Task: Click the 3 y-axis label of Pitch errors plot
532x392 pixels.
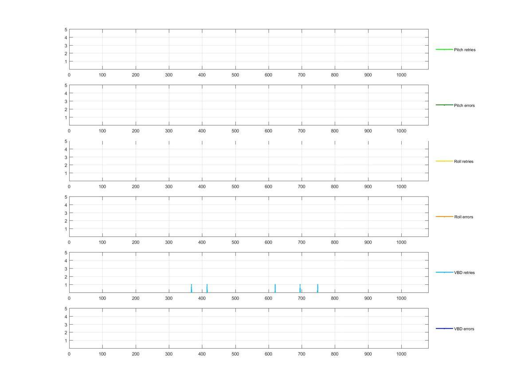Action: [66, 101]
